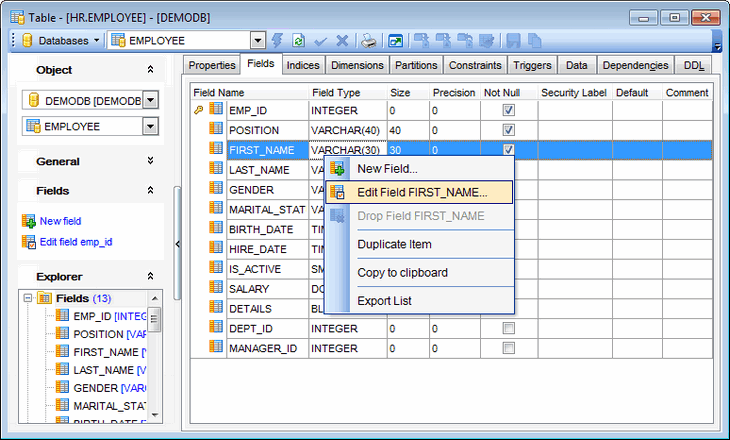Open the DEMODB database dropdown
Screen dimensions: 730x440
150,100
